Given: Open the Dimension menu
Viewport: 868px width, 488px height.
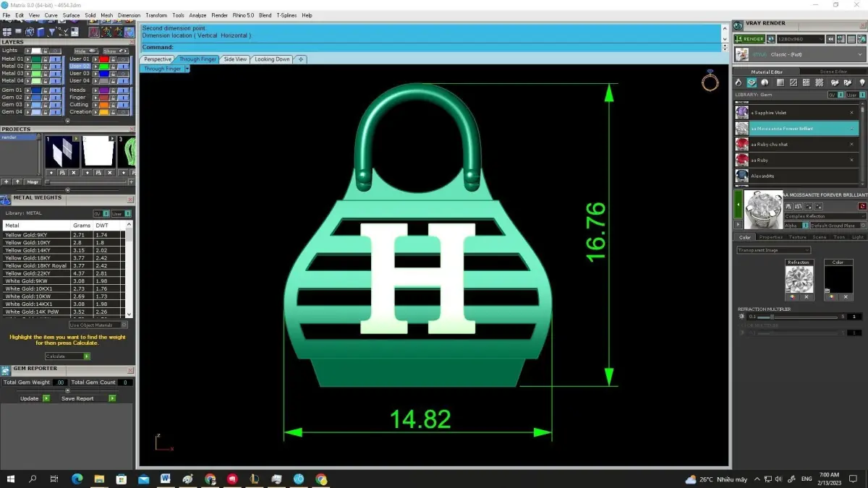Looking at the screenshot, I should [x=129, y=15].
